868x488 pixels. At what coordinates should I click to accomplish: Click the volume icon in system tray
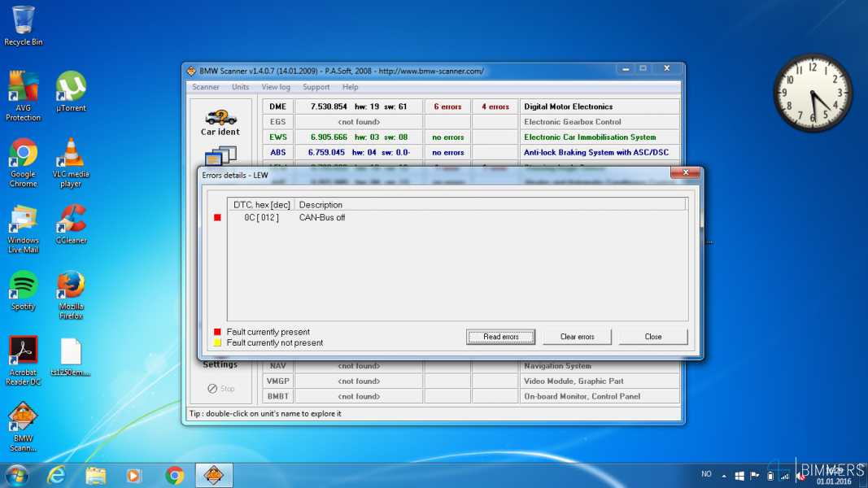click(x=800, y=476)
